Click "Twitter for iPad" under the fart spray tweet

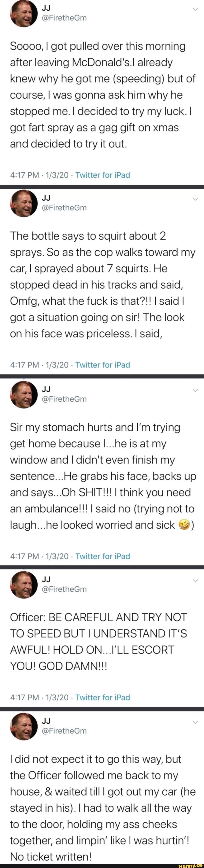pyautogui.click(x=103, y=175)
